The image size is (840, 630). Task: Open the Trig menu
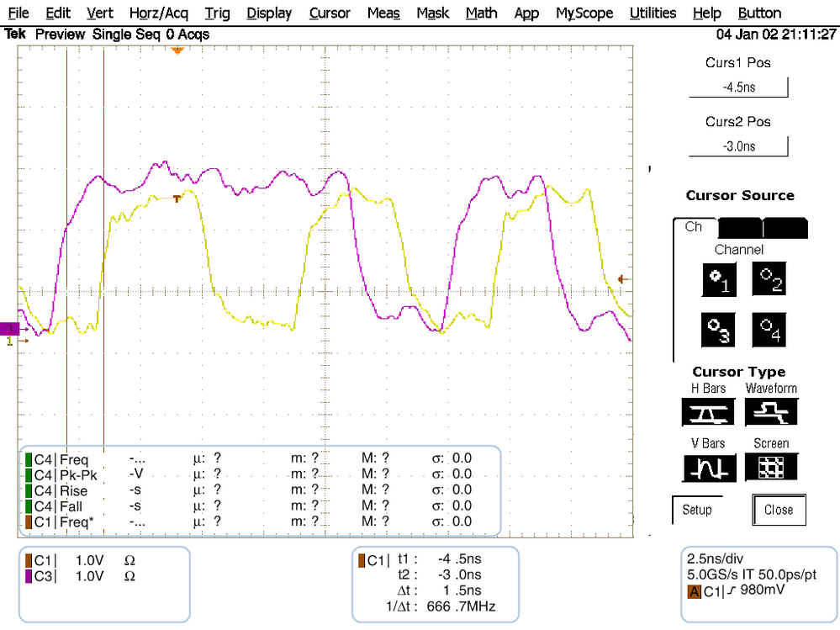[x=217, y=13]
